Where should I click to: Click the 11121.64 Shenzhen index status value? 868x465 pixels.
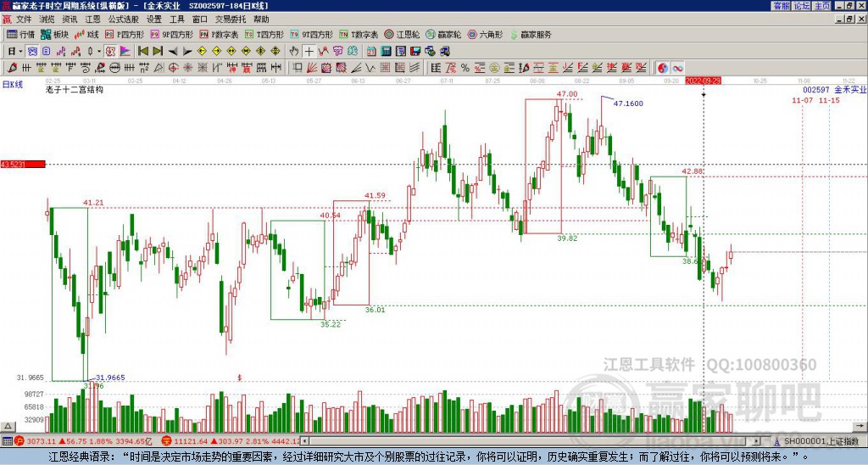(189, 441)
